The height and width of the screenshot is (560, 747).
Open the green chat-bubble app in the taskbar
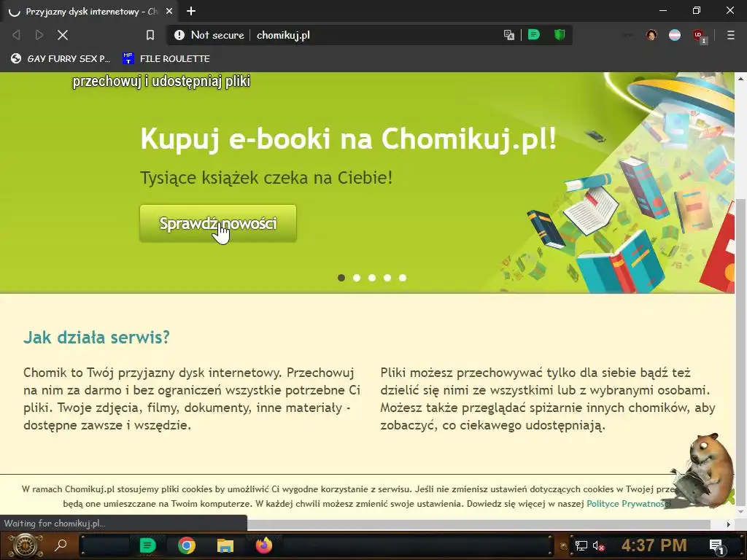point(147,545)
